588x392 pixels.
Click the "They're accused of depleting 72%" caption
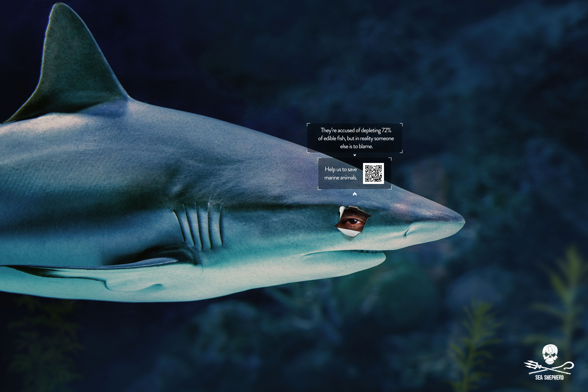click(x=356, y=130)
